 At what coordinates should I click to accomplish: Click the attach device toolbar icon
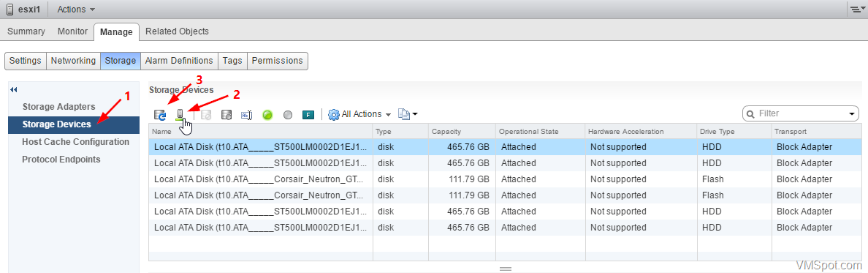[226, 115]
